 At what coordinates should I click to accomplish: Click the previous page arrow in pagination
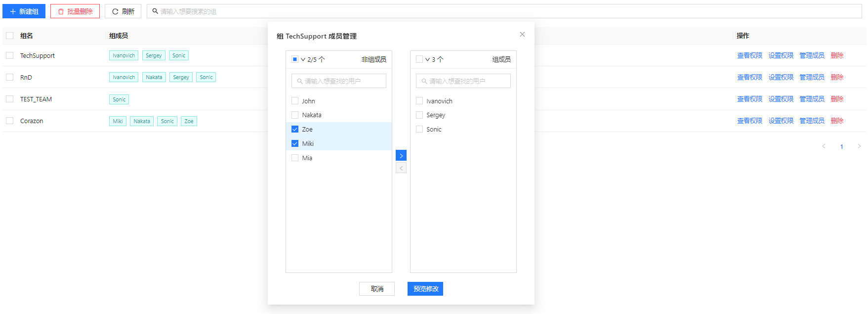coord(824,146)
